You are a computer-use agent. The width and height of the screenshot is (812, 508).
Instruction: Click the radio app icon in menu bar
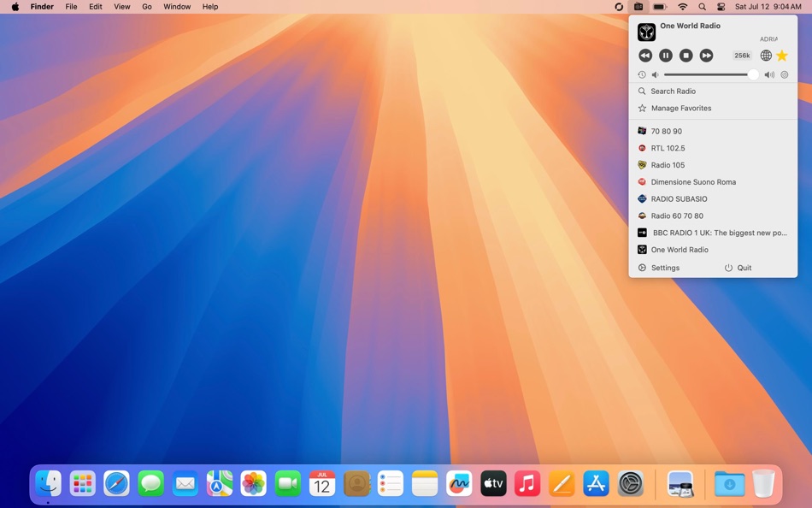pos(636,6)
